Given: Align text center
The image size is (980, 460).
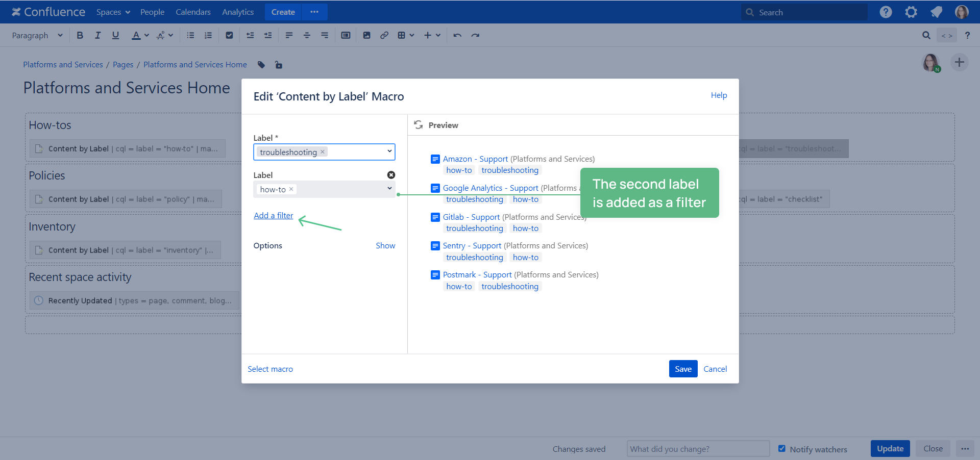Looking at the screenshot, I should coord(307,35).
